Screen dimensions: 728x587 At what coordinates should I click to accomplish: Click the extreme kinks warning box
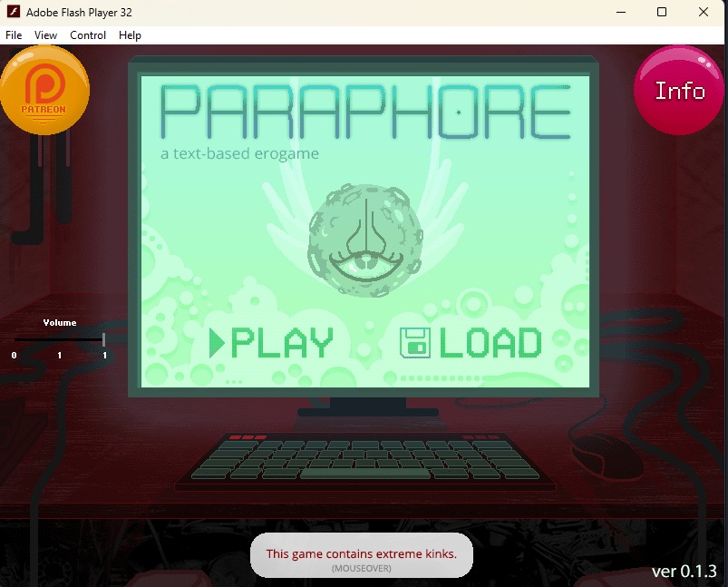(361, 556)
